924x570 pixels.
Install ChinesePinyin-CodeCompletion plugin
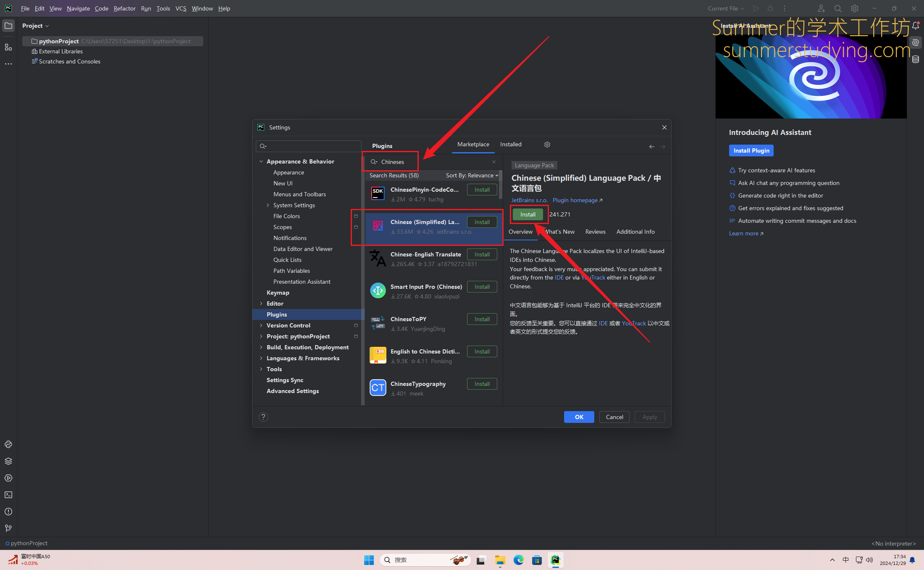482,190
